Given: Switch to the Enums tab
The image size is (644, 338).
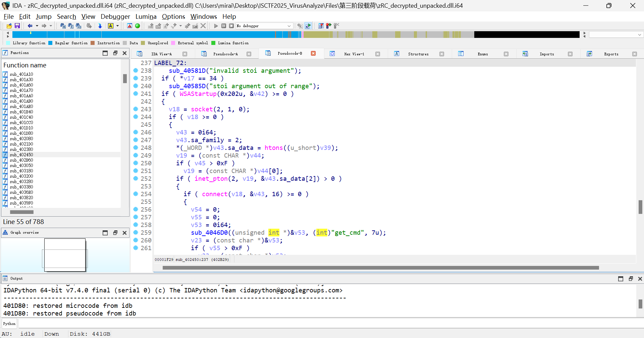Looking at the screenshot, I should (x=483, y=54).
